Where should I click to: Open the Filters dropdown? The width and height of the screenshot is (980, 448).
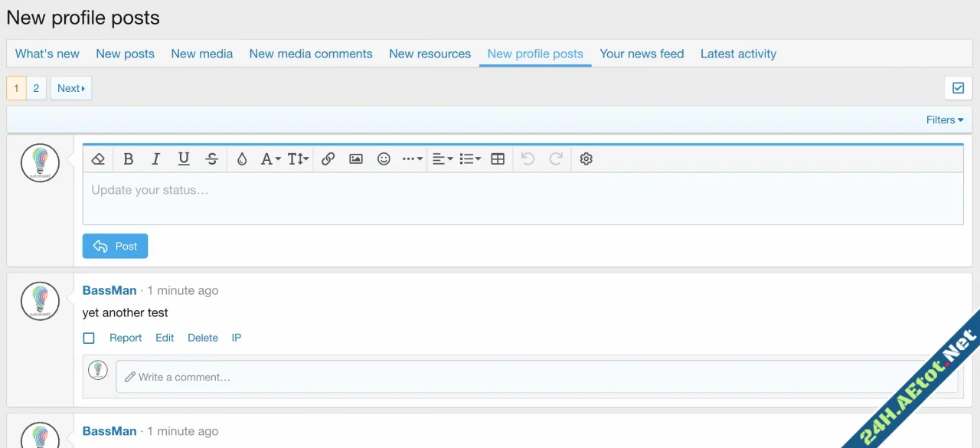click(x=944, y=119)
